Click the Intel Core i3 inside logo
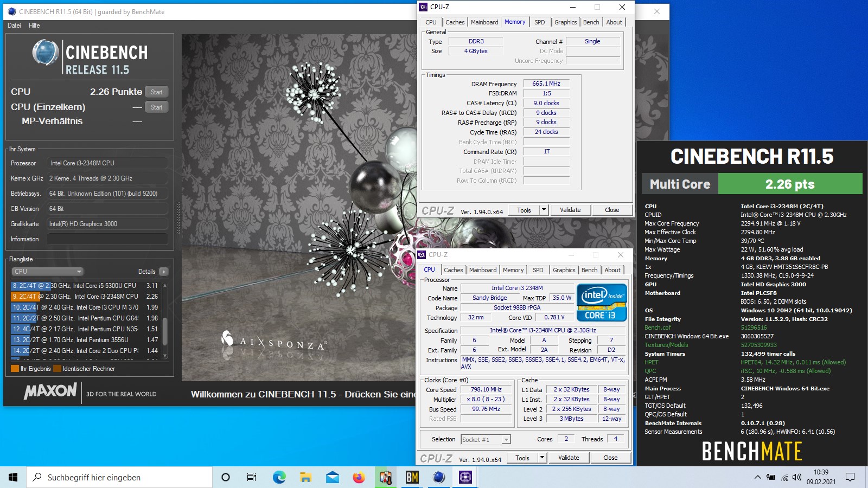This screenshot has width=868, height=488. pos(602,303)
